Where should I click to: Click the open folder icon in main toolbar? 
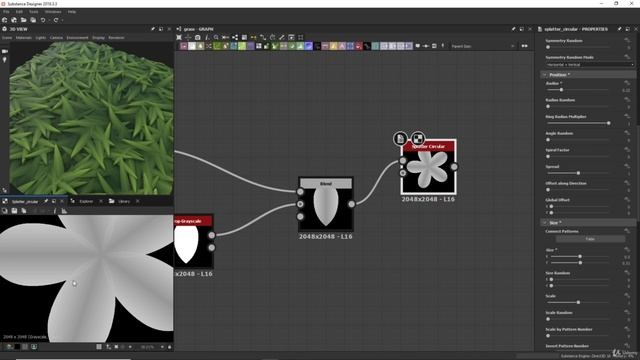click(23, 20)
